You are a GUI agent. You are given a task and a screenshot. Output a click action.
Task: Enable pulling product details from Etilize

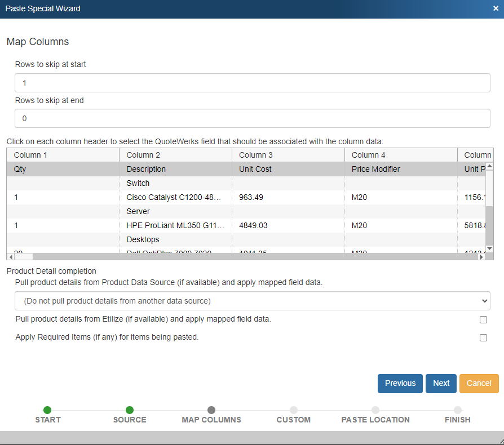[x=483, y=319]
